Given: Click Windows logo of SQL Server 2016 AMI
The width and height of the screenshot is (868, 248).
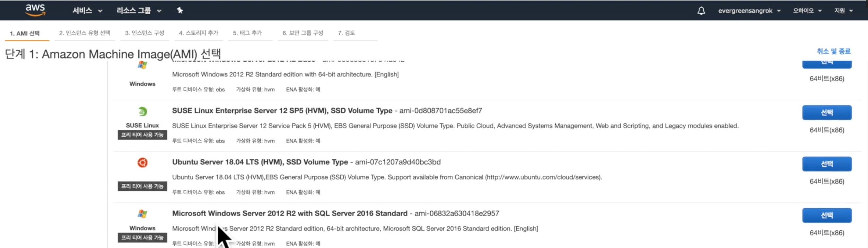Looking at the screenshot, I should [x=142, y=214].
